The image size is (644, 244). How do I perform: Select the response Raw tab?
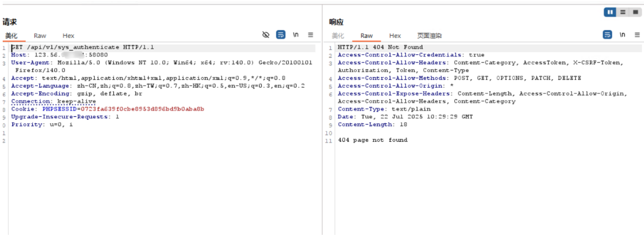click(x=367, y=36)
